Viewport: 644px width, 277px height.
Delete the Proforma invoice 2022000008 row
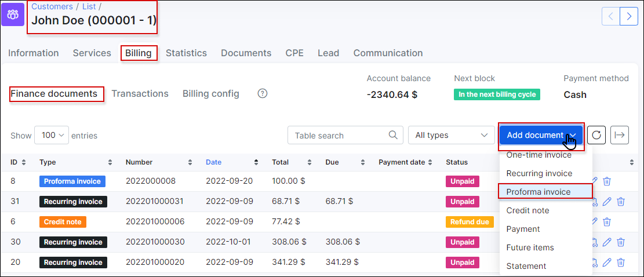click(607, 181)
